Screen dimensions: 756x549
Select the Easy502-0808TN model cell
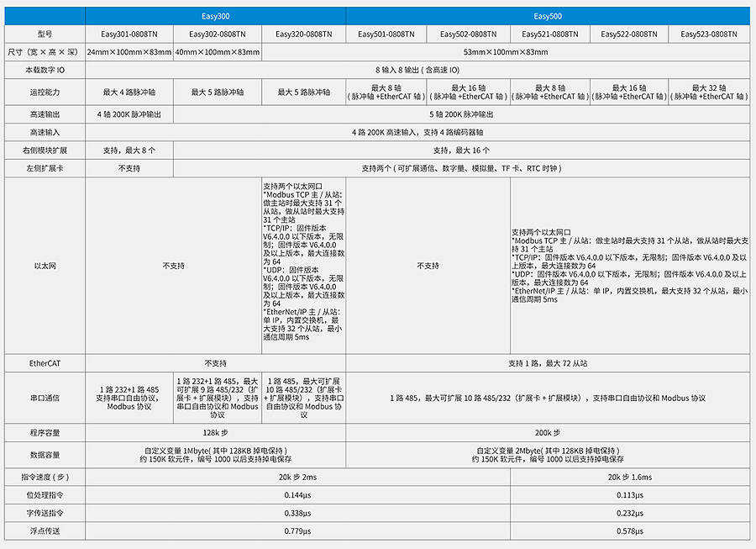point(468,34)
